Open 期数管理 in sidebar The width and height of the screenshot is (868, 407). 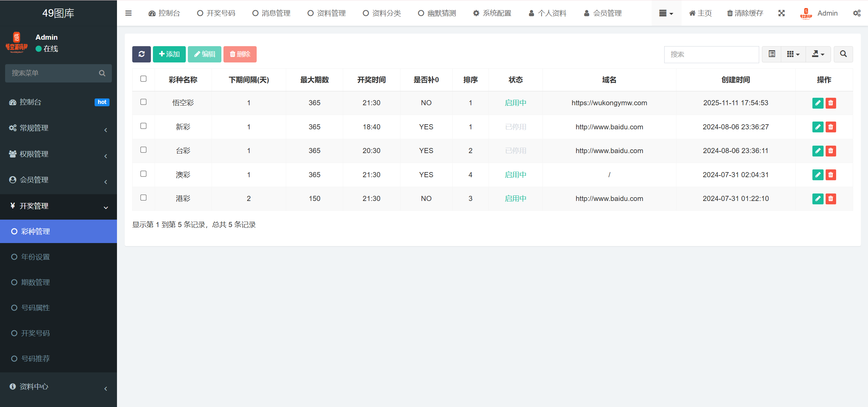(35, 282)
